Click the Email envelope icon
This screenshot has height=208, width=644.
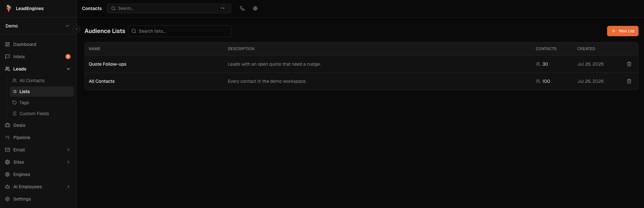[x=7, y=150]
